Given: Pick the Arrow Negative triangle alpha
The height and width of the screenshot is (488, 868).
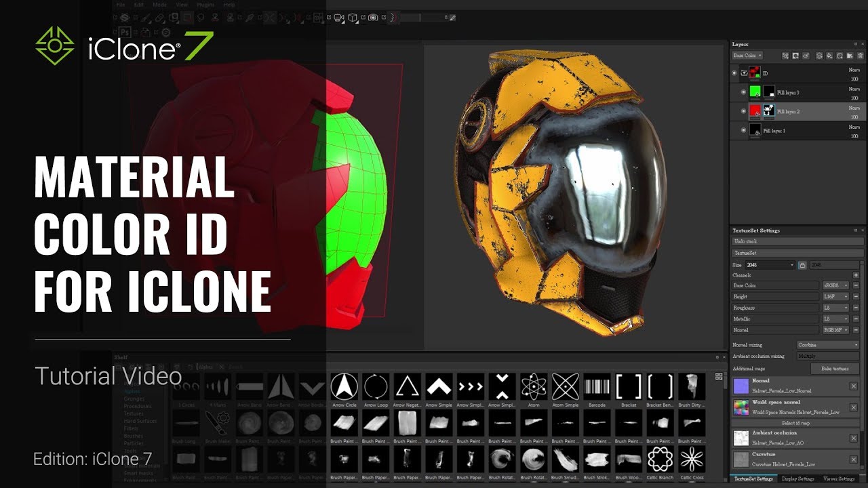Looking at the screenshot, I should point(407,387).
